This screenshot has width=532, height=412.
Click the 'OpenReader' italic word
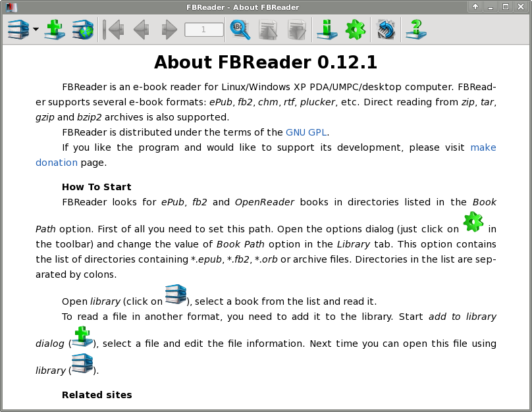point(264,202)
